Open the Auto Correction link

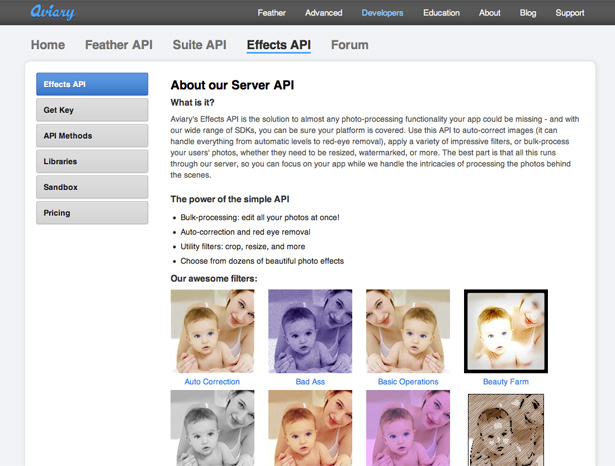pos(212,382)
